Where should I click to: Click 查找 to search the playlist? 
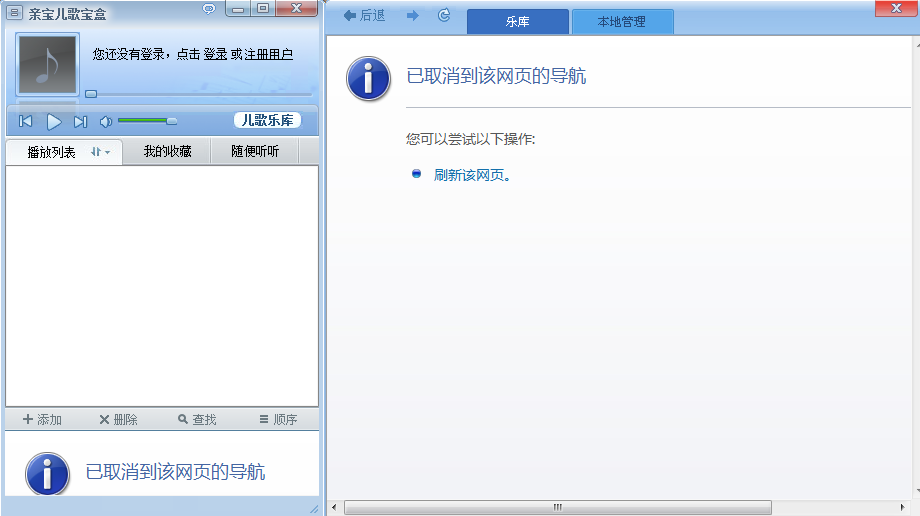point(197,419)
